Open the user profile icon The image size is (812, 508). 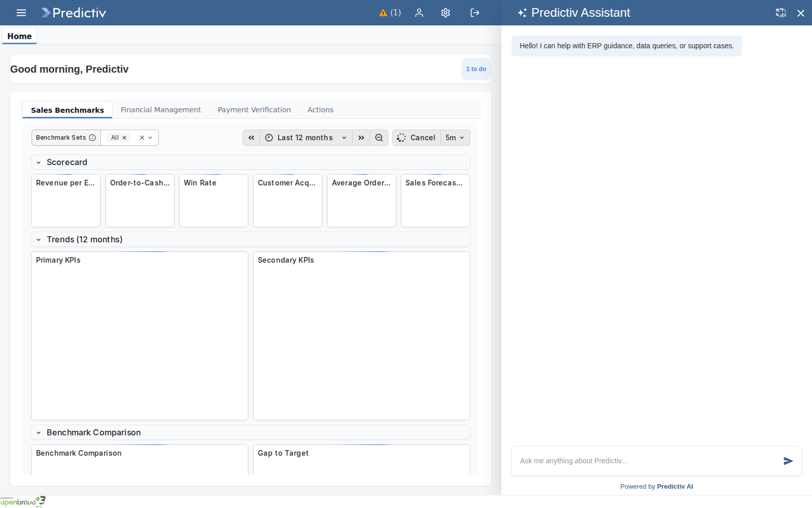[419, 13]
